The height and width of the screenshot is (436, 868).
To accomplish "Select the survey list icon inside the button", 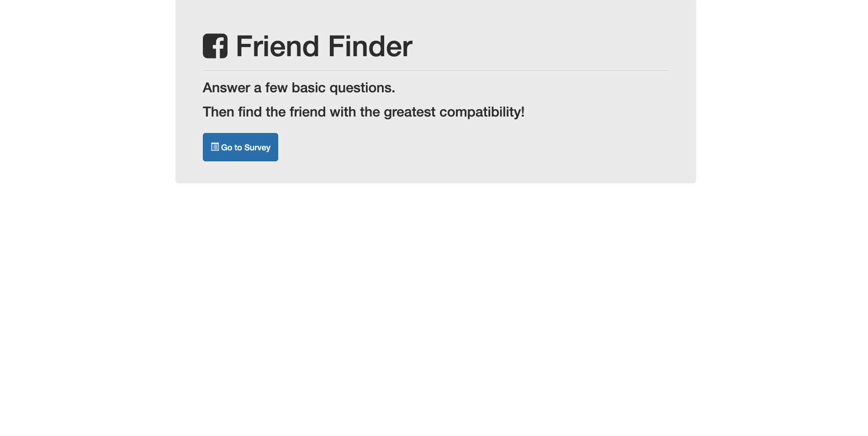I will tap(215, 147).
